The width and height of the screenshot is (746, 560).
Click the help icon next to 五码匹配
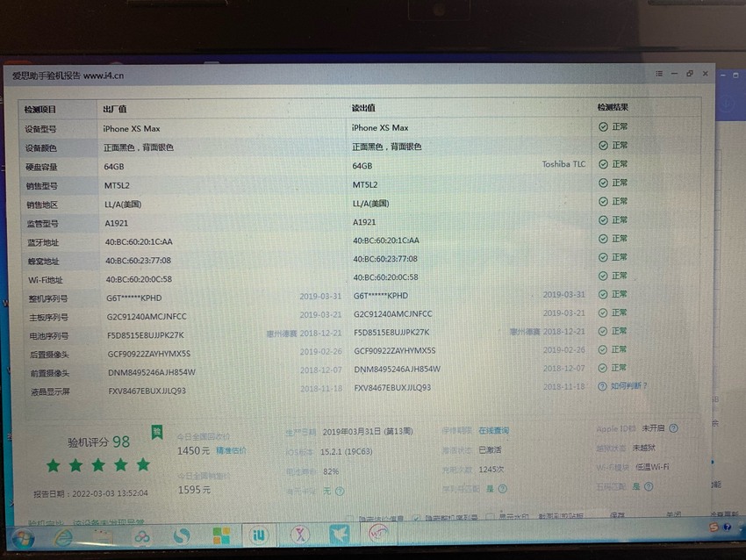click(649, 486)
